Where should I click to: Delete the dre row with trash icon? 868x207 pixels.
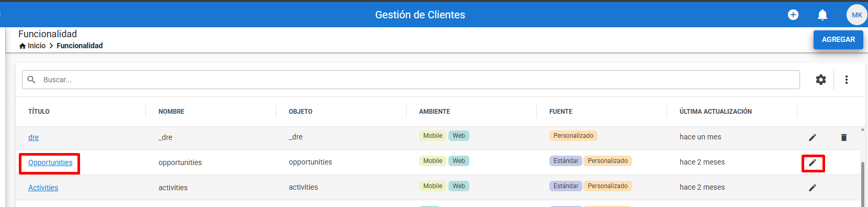pos(844,137)
